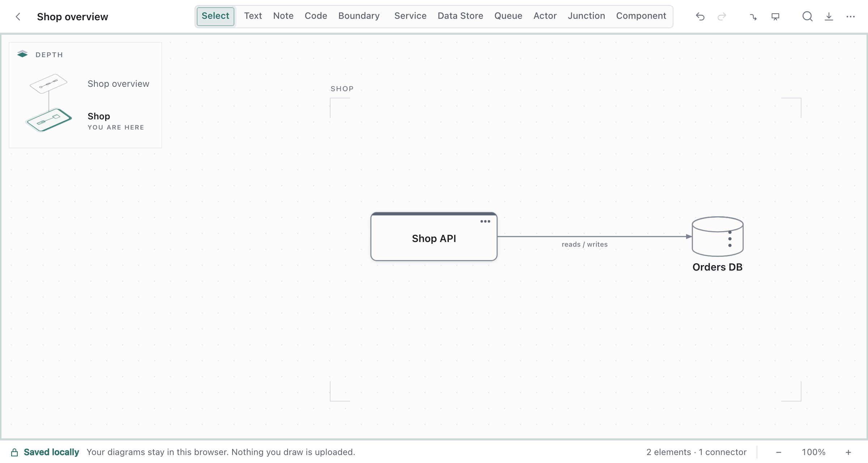Screen dimensions: 868x463
Task: Select the Service tool
Action: [410, 16]
